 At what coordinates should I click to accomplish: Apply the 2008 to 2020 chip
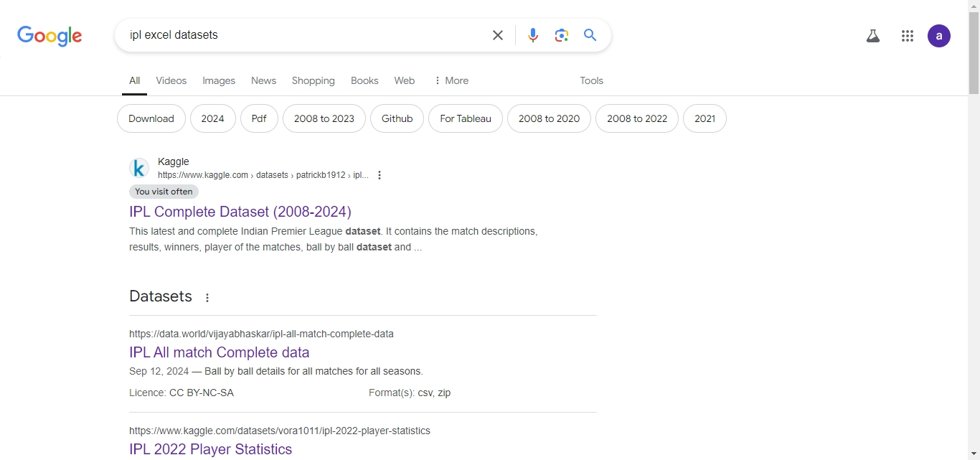tap(549, 118)
